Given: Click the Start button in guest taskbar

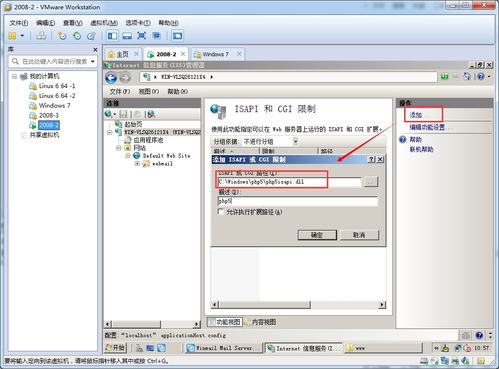Looking at the screenshot, I should 115,348.
